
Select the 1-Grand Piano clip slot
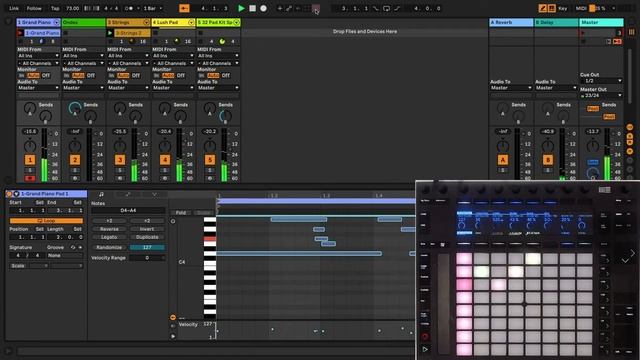[x=42, y=33]
